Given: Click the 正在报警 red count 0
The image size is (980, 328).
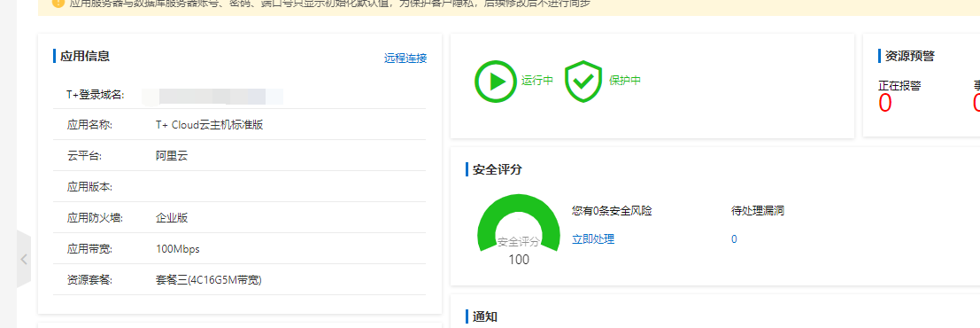Looking at the screenshot, I should coord(884,104).
